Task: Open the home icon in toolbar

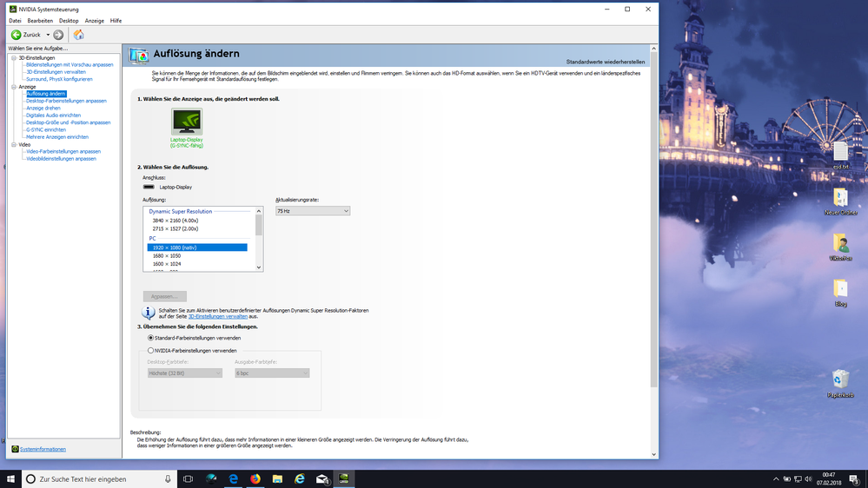Action: tap(78, 35)
